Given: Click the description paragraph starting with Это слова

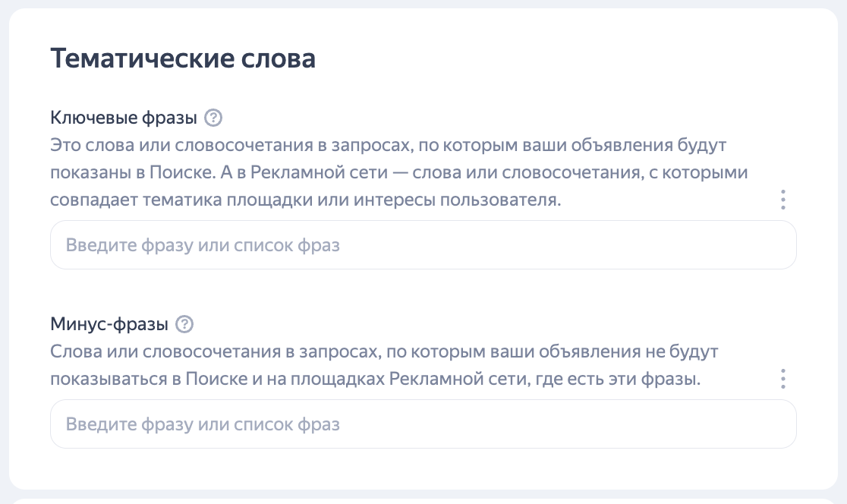Looking at the screenshot, I should [399, 172].
